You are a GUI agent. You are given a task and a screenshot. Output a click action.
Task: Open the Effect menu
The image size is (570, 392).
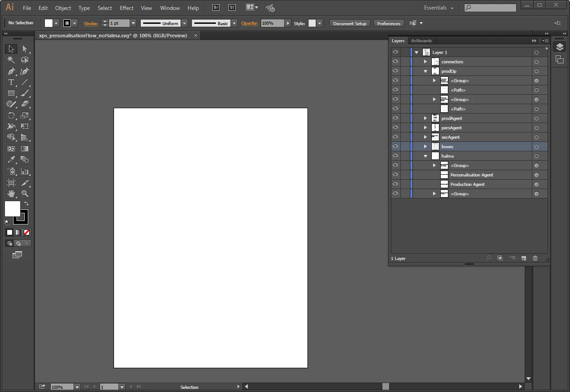[127, 8]
